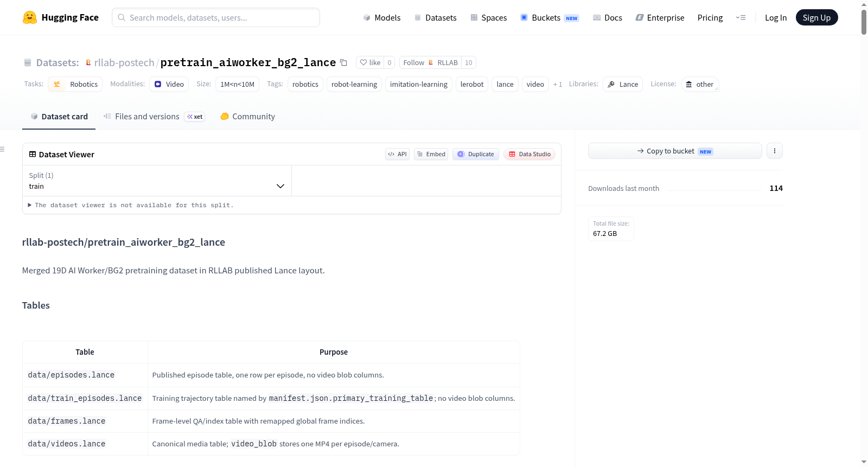
Task: Focus the search models input field
Action: coord(216,17)
